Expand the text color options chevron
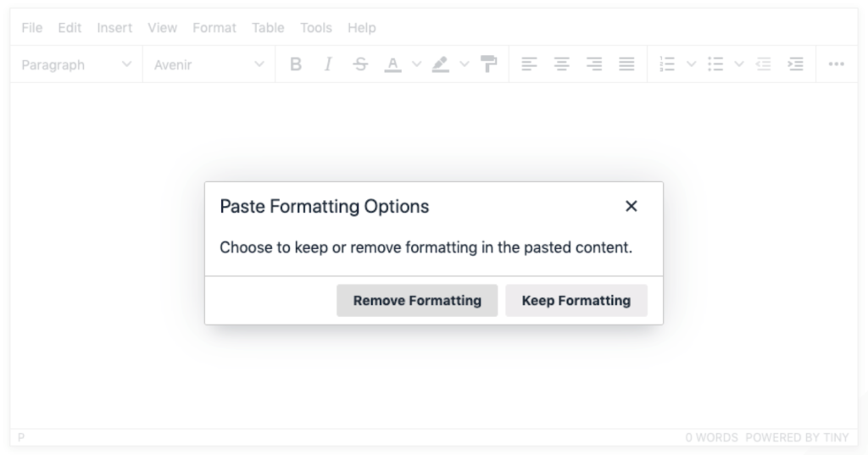This screenshot has width=868, height=455. (x=416, y=64)
